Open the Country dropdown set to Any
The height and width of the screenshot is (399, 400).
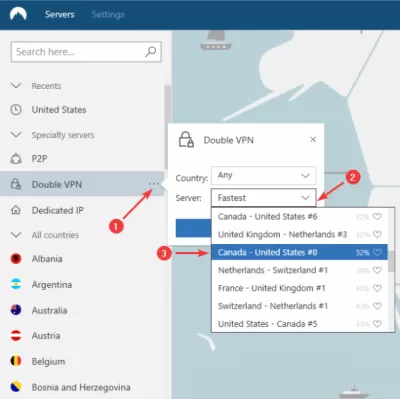click(x=264, y=175)
